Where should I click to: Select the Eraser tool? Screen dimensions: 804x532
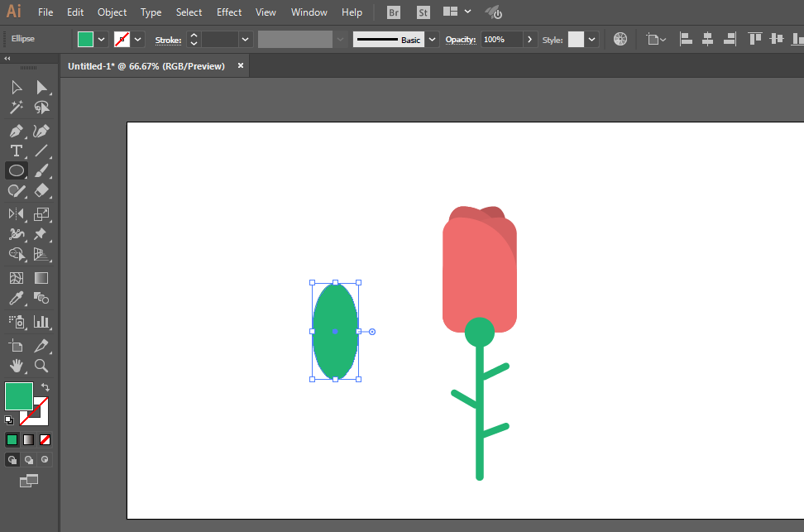41,191
